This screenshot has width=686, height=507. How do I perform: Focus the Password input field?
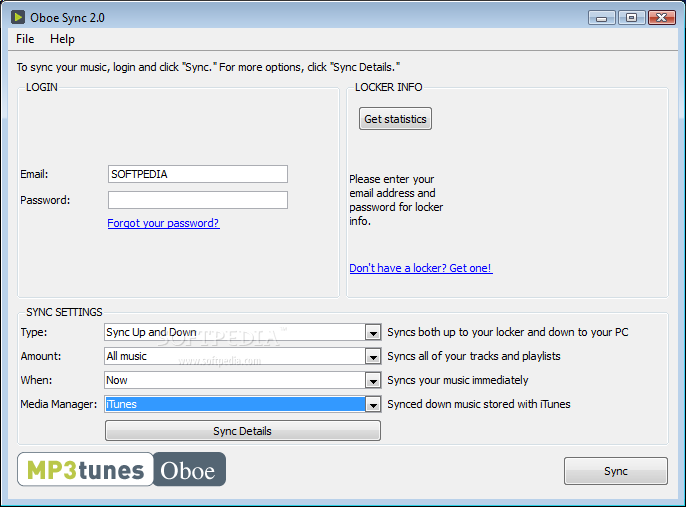tap(198, 200)
